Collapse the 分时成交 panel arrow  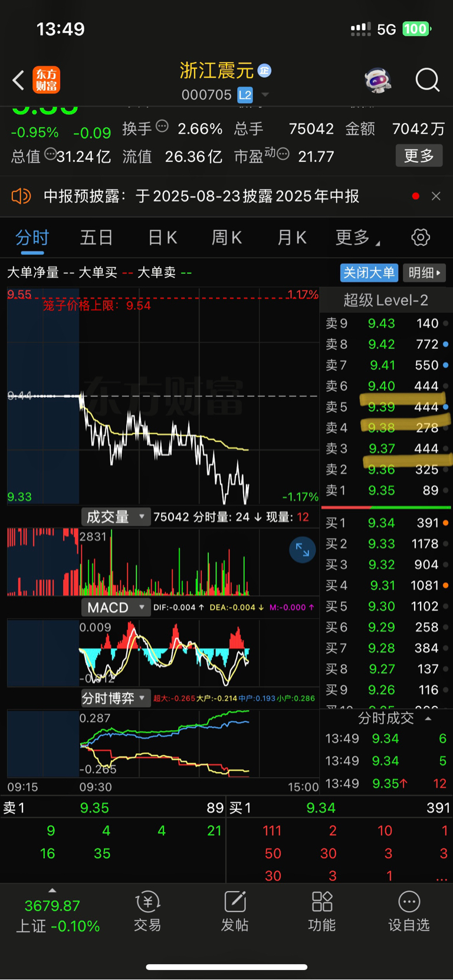pos(428,718)
